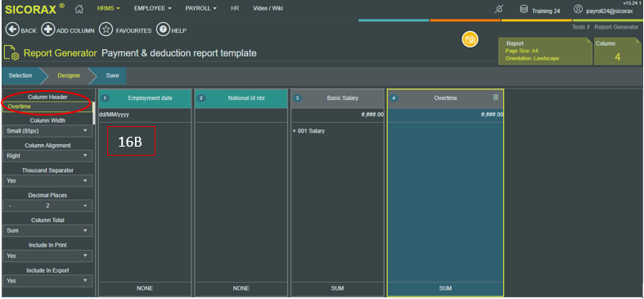Screen dimensions: 644x299
Task: Click the Column Header input field
Action: [47, 106]
